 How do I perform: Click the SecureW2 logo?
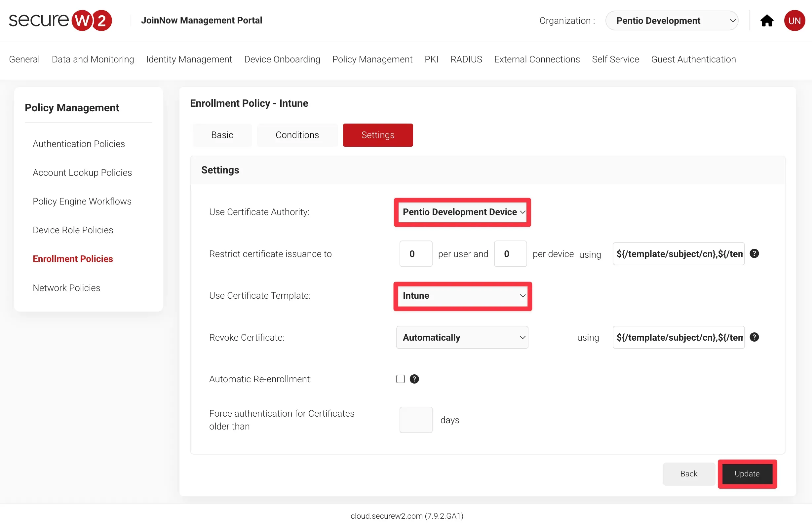(60, 20)
